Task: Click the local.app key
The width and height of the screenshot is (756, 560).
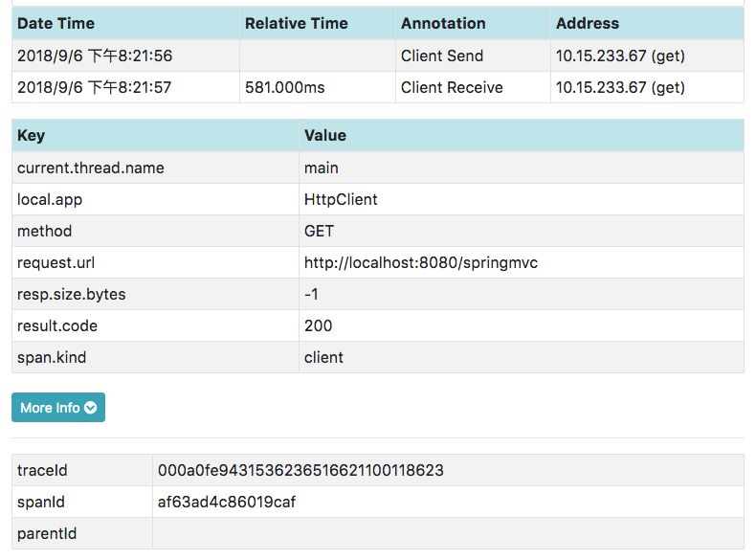Action: (50, 200)
